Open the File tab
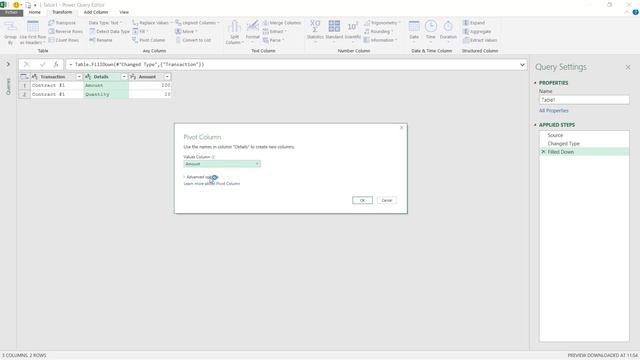Viewport: 640px width, 360px height. tap(11, 12)
